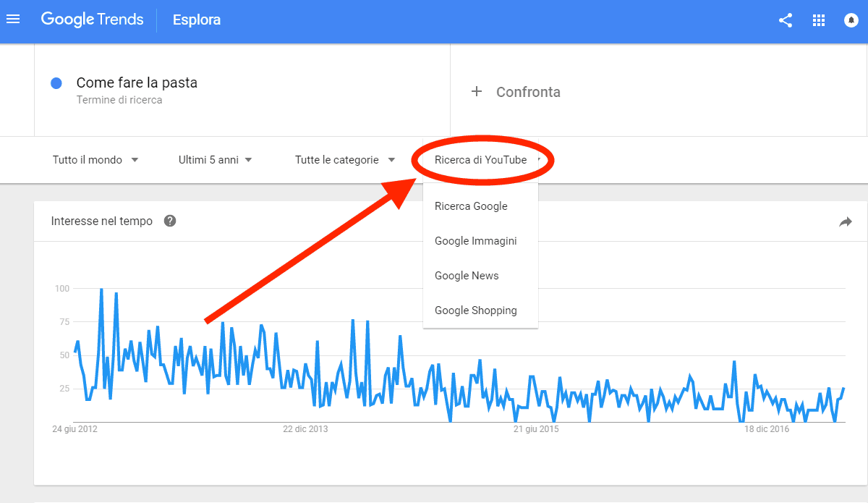
Task: Click the help icon beside Interesse nel tempo
Action: pos(169,221)
